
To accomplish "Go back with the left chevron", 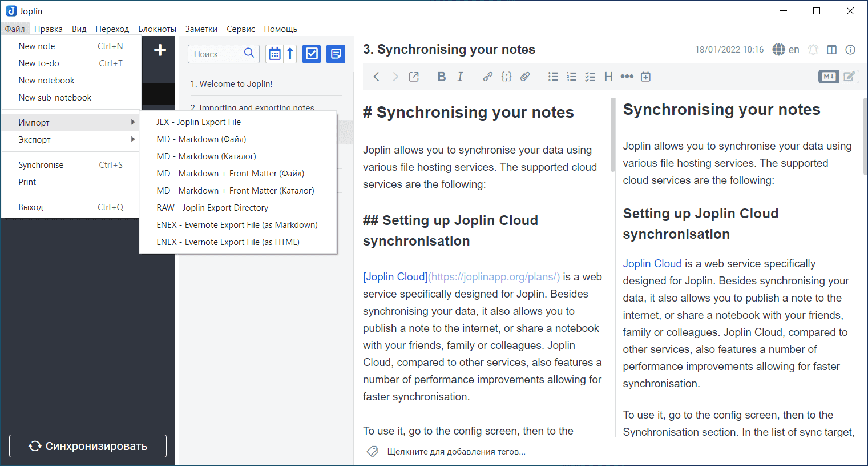I will click(376, 77).
